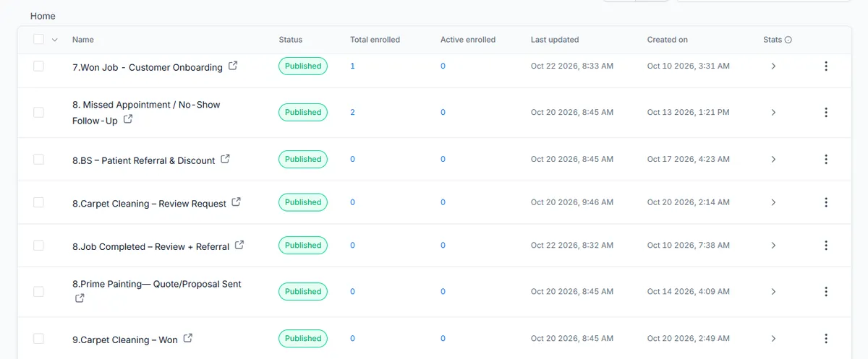This screenshot has height=359, width=868.
Task: Select checkbox for 8.Job Completed Review + Referral
Action: [x=38, y=245]
